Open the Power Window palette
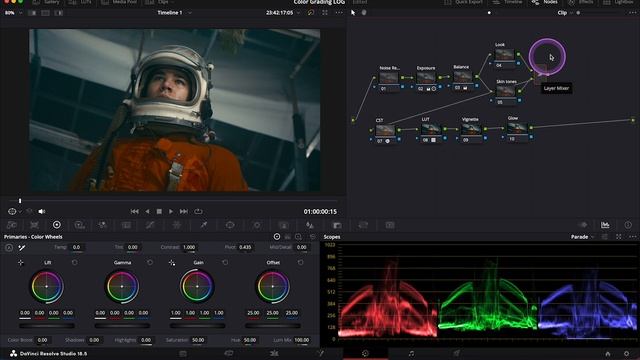 (x=230, y=225)
